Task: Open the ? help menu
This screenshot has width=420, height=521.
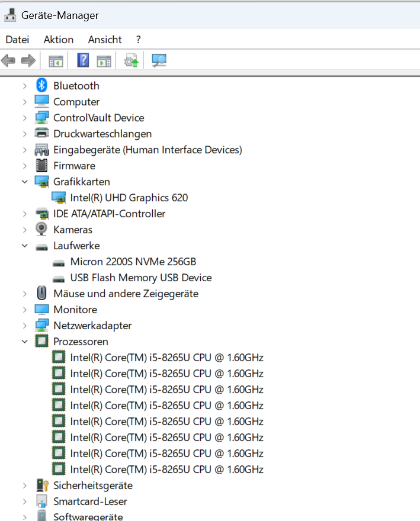Action: [139, 40]
